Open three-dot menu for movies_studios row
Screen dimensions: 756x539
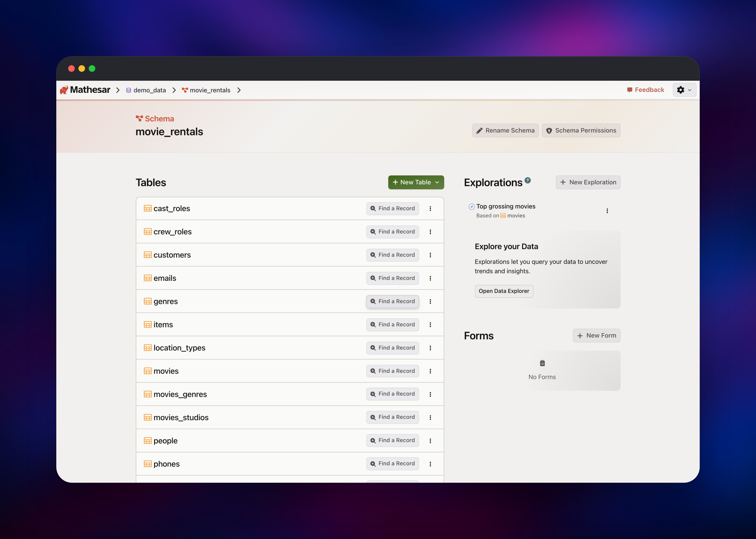pyautogui.click(x=430, y=418)
